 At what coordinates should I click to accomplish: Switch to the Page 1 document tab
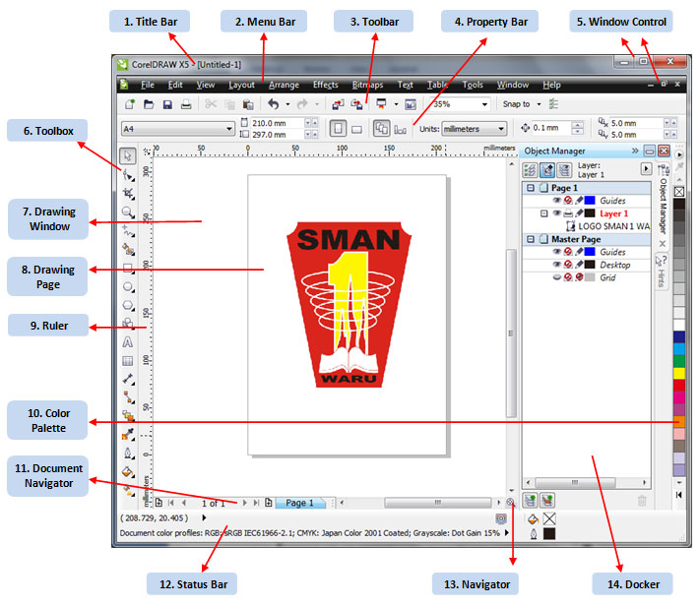point(299,503)
